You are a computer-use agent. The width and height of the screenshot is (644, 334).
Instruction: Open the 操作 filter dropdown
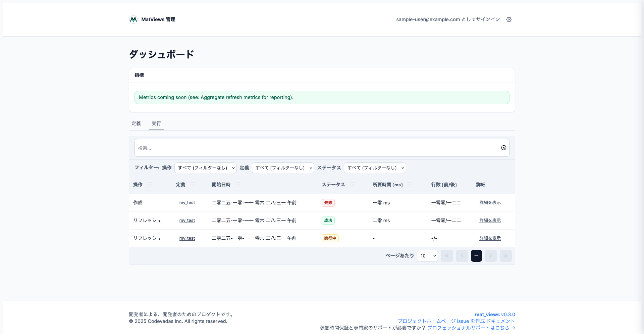(205, 168)
